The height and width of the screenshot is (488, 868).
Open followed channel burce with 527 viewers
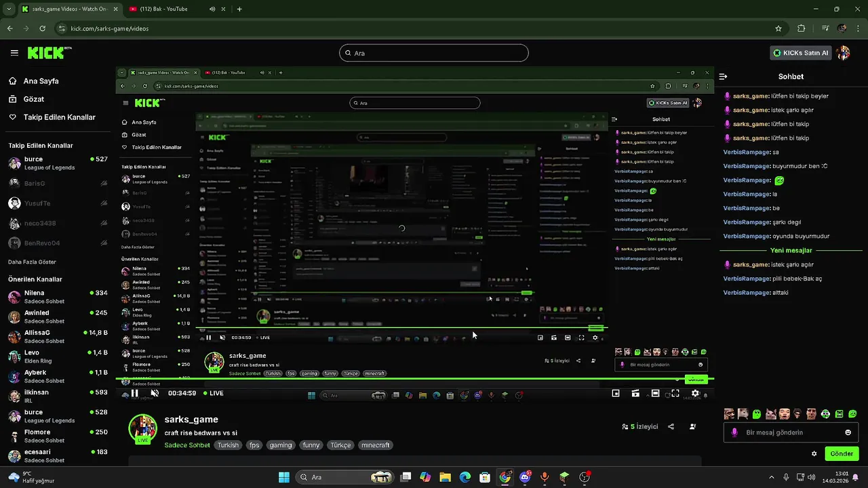tap(58, 163)
